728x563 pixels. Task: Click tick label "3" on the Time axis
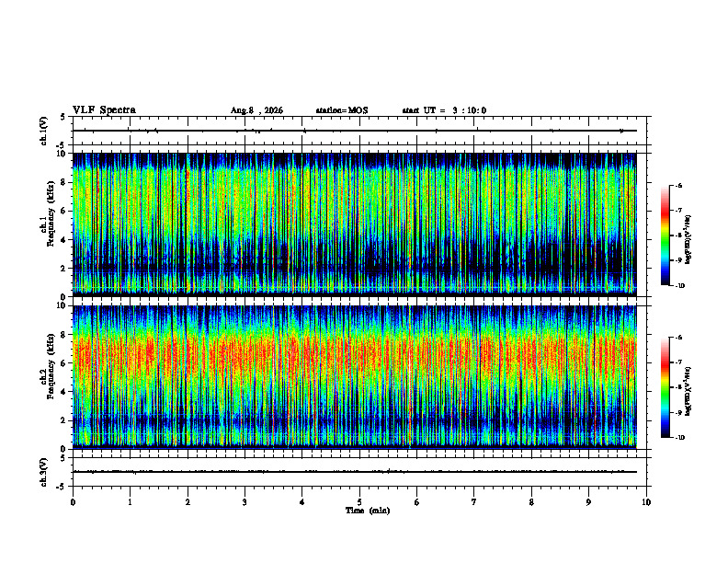pyautogui.click(x=245, y=502)
